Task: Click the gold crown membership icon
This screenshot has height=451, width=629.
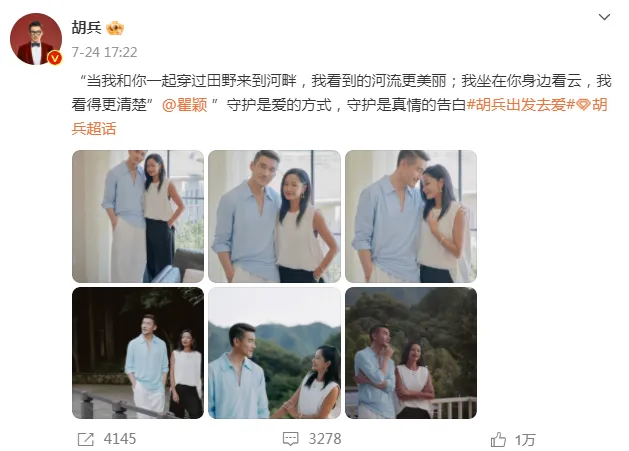Action: click(x=115, y=28)
